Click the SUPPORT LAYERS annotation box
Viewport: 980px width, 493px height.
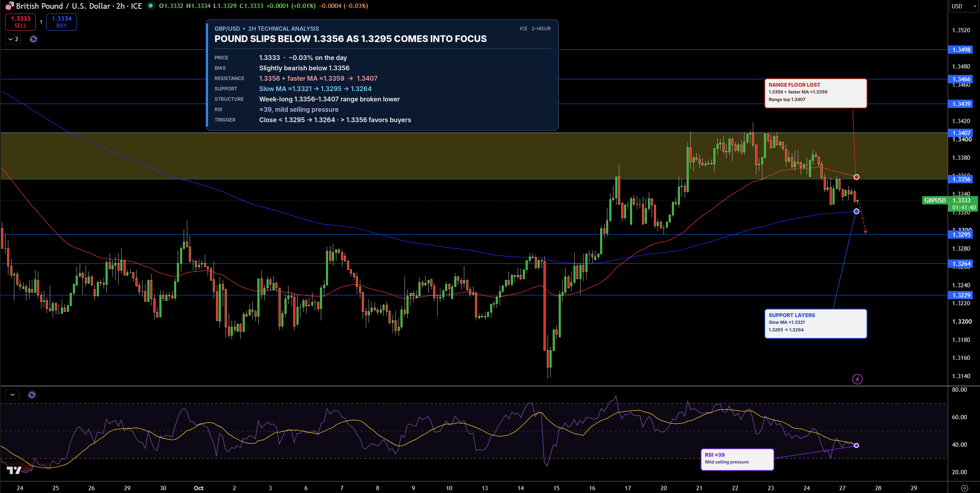815,324
